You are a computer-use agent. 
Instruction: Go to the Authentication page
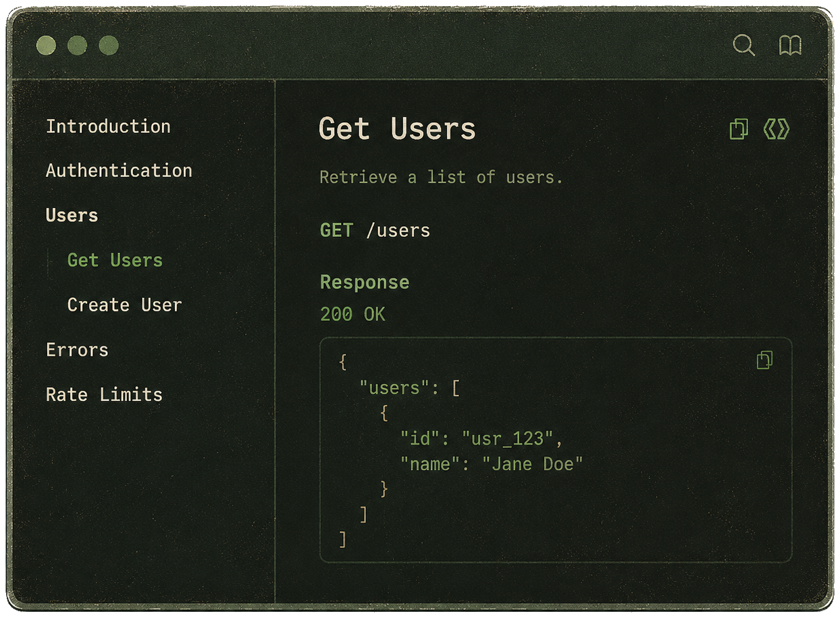pyautogui.click(x=119, y=170)
